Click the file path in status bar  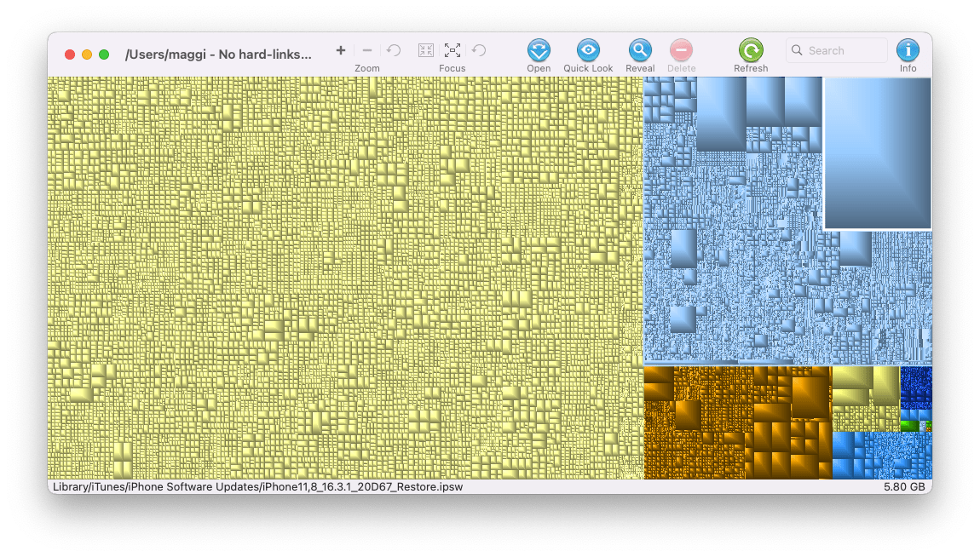coord(257,488)
